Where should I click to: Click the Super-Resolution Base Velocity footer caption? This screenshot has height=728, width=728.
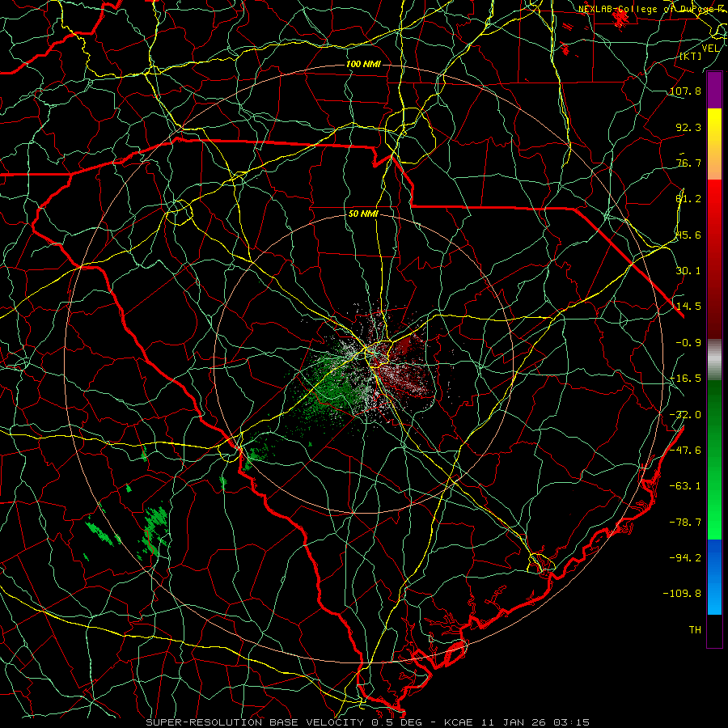(x=368, y=722)
